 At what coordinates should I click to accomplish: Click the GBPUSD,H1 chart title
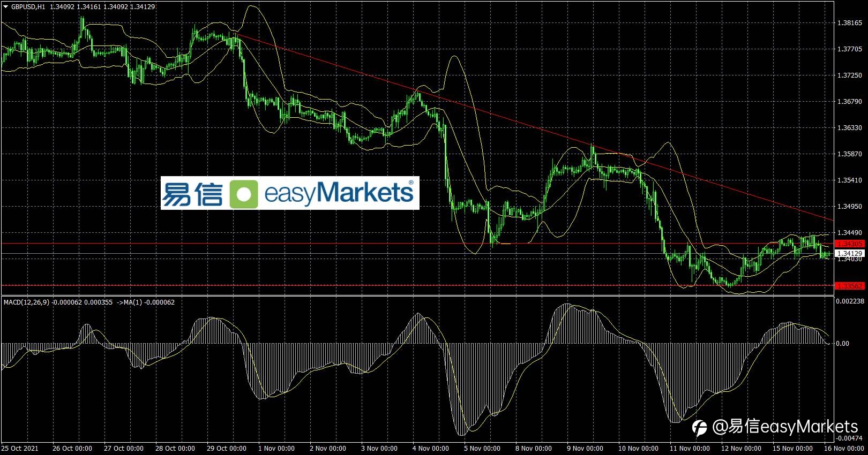pyautogui.click(x=28, y=7)
